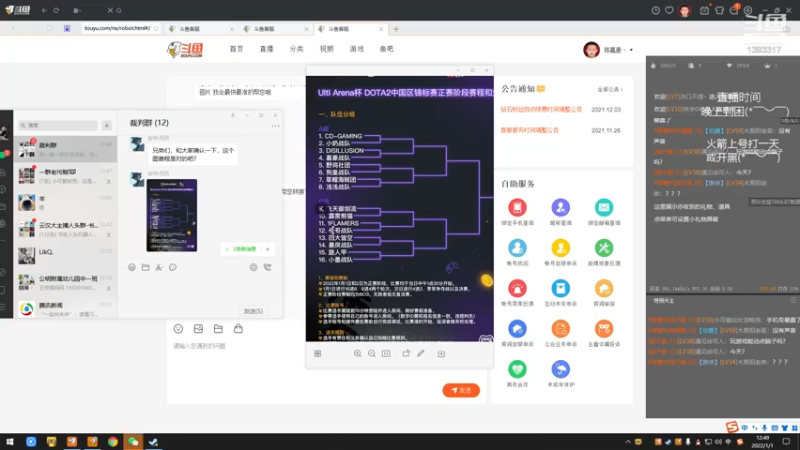800x450 pixels.
Task: Open the minor protection service (blue umbrella icon)
Action: click(560, 369)
